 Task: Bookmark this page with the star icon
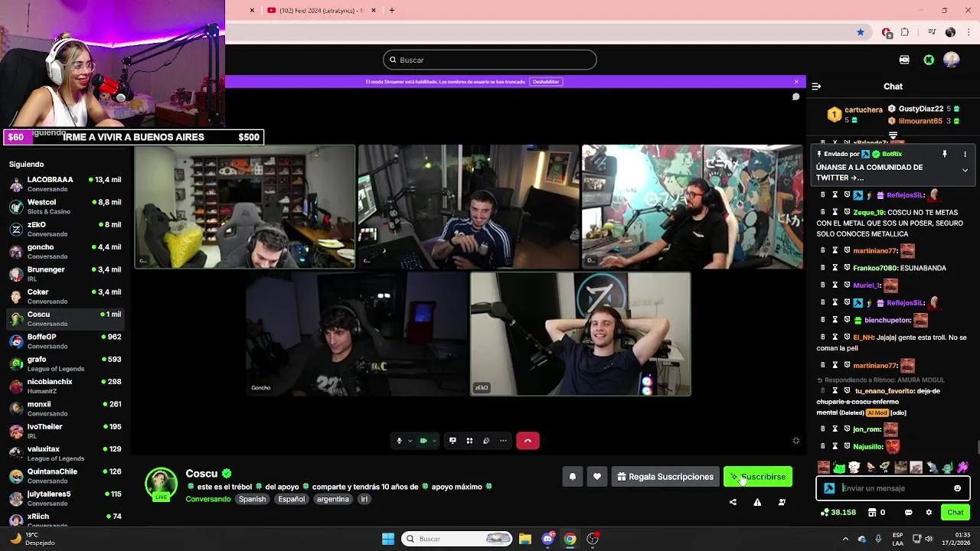(861, 32)
